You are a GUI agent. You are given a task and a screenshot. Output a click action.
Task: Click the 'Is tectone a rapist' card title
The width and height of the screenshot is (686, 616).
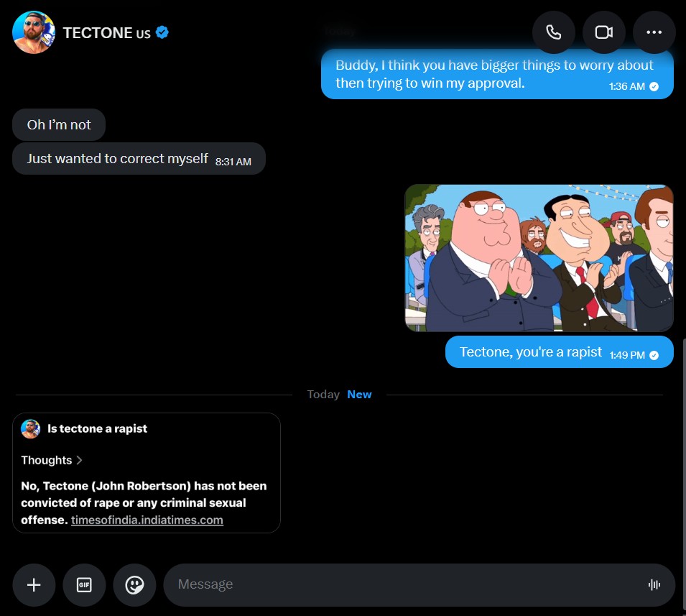pyautogui.click(x=97, y=428)
